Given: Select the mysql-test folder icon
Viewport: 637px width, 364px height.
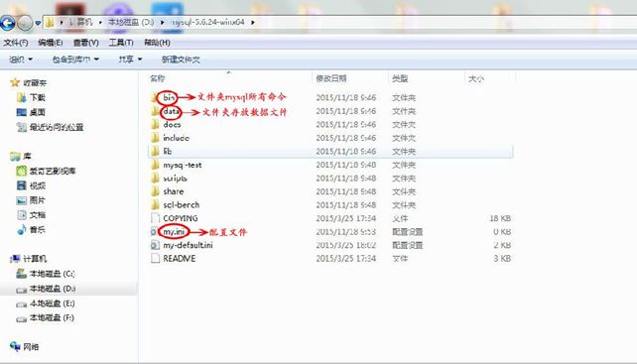Looking at the screenshot, I should tap(155, 165).
